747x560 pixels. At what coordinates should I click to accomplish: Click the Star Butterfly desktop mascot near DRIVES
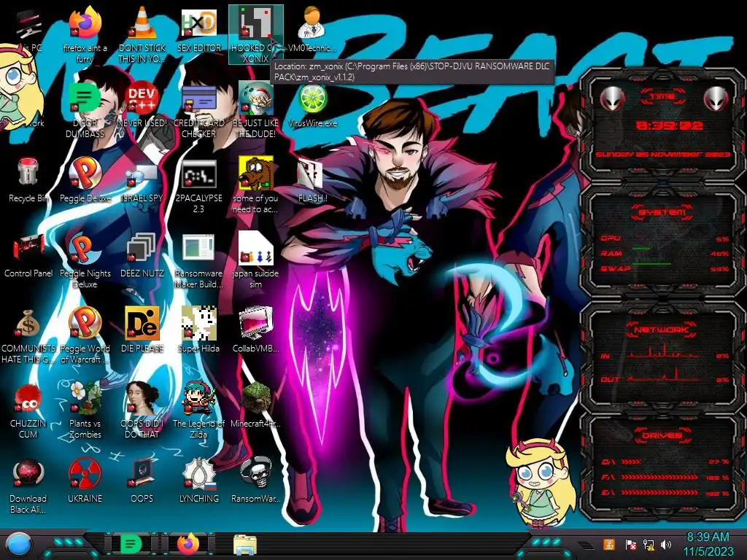point(540,483)
